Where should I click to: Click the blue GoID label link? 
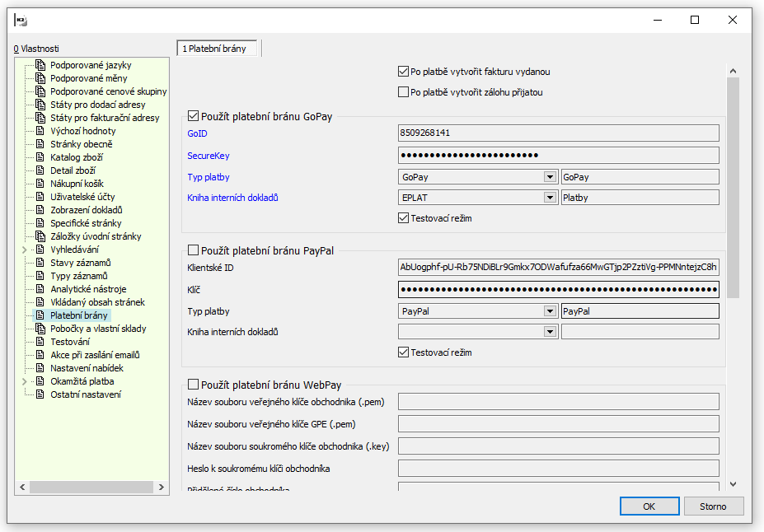click(x=197, y=133)
